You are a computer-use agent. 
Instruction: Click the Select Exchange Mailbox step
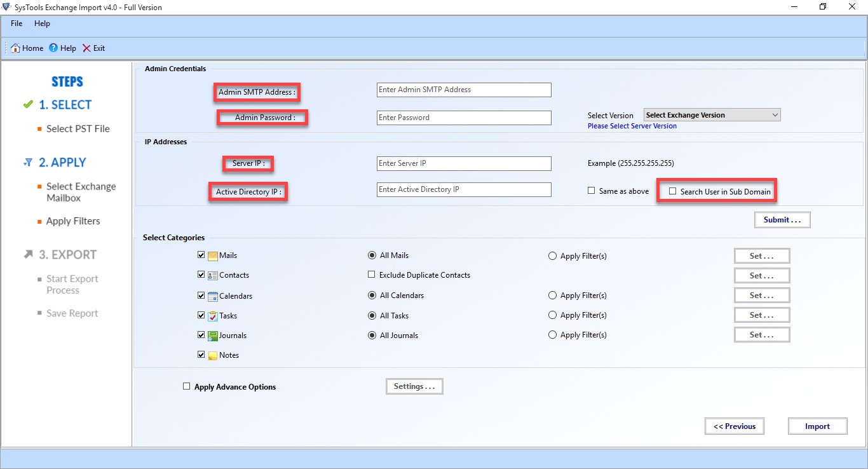coord(81,192)
